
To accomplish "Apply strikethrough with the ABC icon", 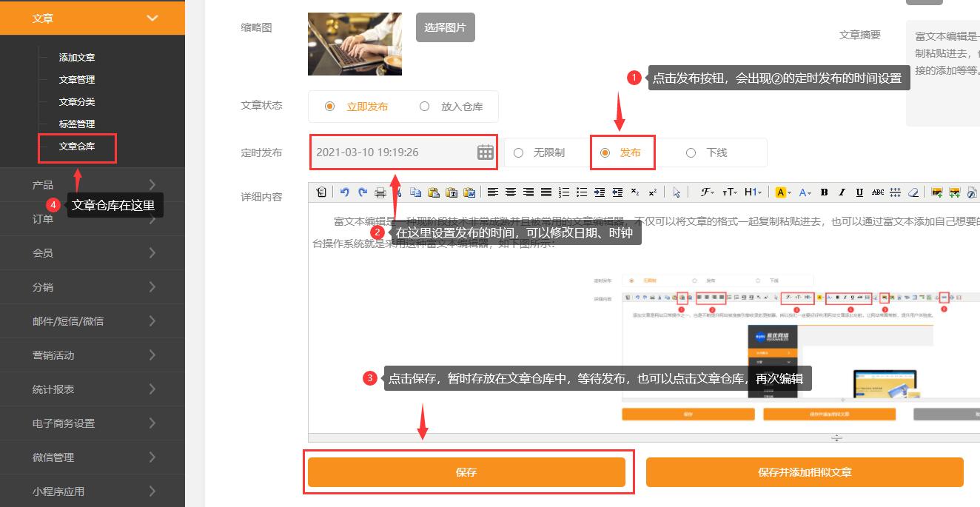I will [878, 192].
